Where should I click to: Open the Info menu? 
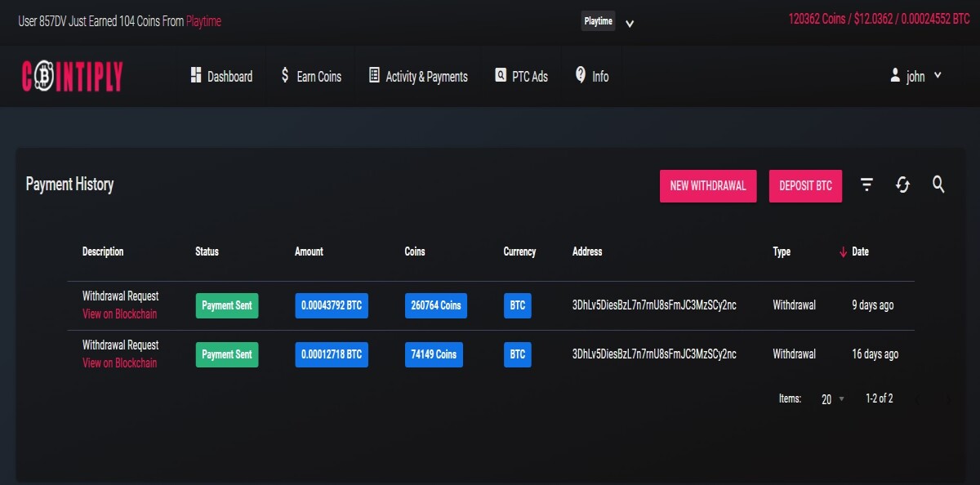[592, 76]
